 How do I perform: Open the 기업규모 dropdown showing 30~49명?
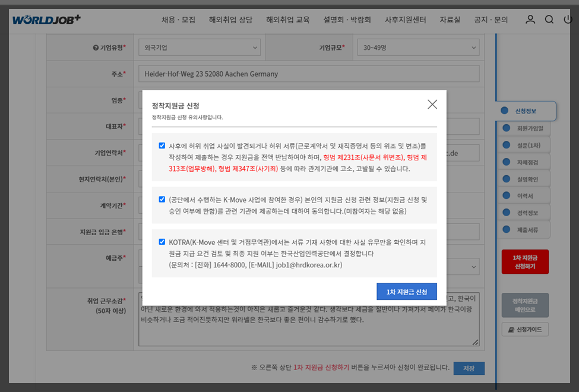pyautogui.click(x=419, y=48)
